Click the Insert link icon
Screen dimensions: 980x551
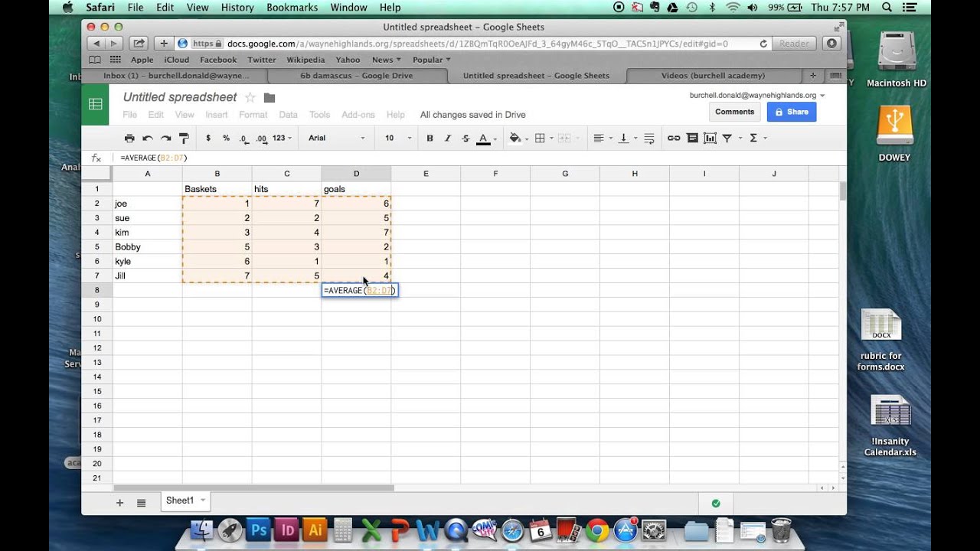pyautogui.click(x=674, y=139)
